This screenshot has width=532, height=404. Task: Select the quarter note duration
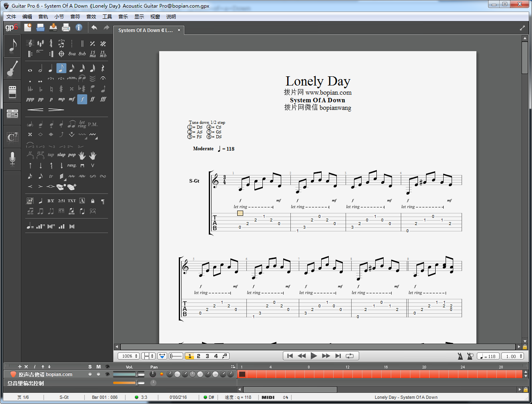[51, 69]
